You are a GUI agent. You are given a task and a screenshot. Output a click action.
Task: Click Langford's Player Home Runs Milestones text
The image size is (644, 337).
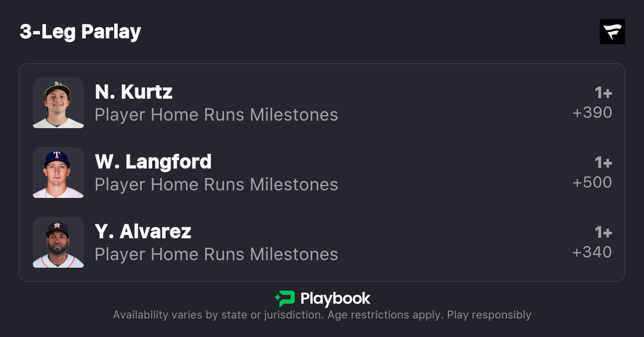tap(216, 184)
